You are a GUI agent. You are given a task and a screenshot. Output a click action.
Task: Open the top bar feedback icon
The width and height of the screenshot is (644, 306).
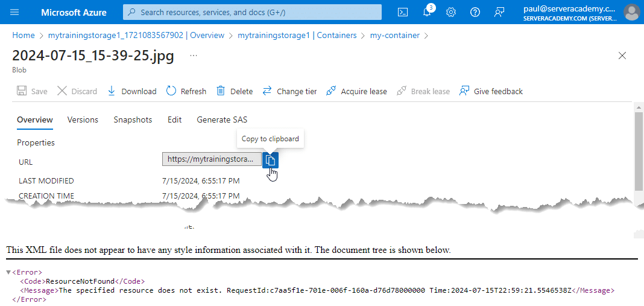[x=499, y=12]
